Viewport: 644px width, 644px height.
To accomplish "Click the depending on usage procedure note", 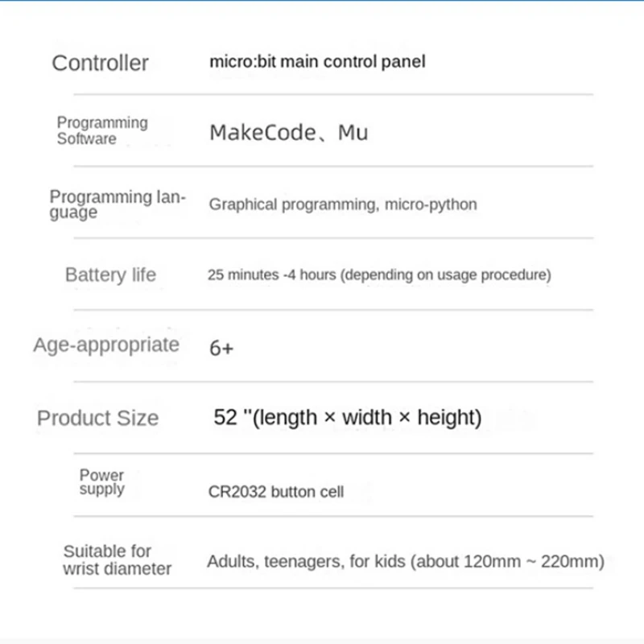I will tap(445, 275).
